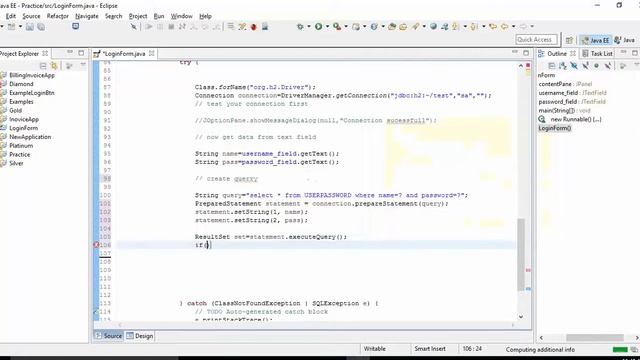640x360 pixels.
Task: Switch to Java EE perspective
Action: [x=596, y=40]
